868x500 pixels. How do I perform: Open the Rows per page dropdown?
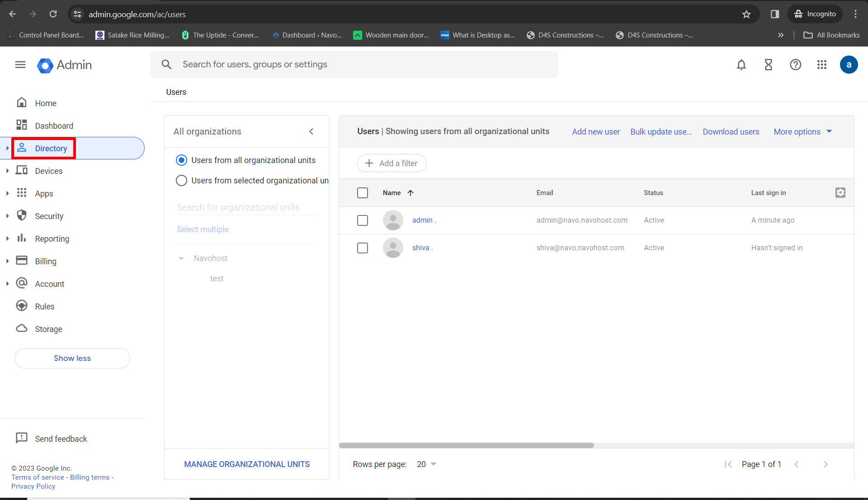pos(426,464)
